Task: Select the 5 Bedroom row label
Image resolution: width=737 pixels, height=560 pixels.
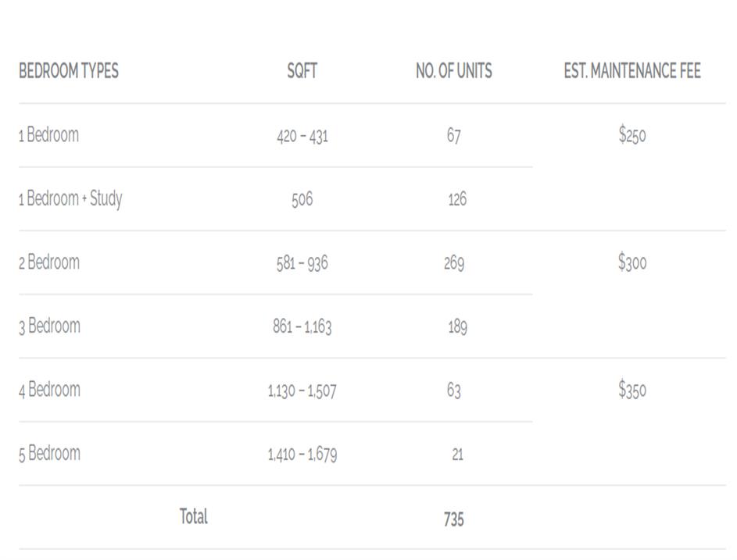Action: (x=49, y=454)
